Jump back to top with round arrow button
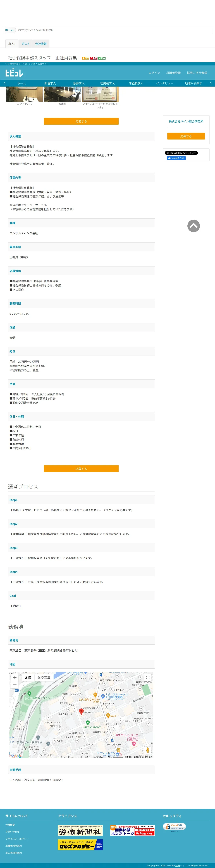The image size is (215, 868). click(193, 226)
